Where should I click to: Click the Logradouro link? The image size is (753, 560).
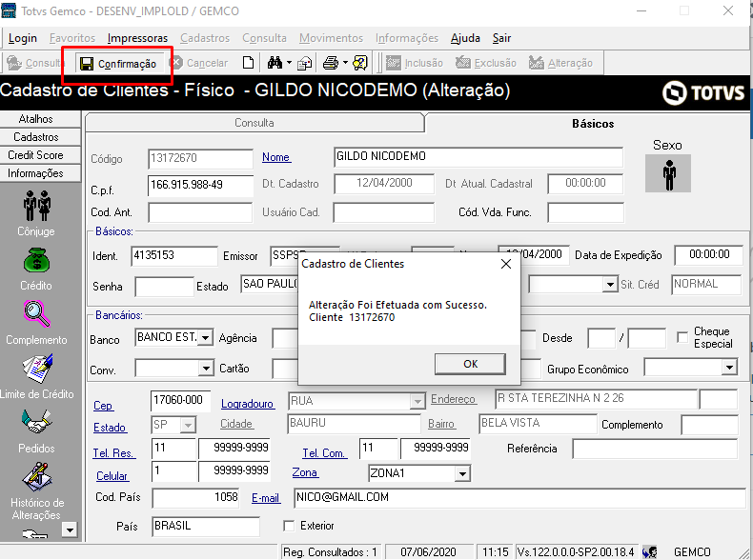(x=248, y=404)
